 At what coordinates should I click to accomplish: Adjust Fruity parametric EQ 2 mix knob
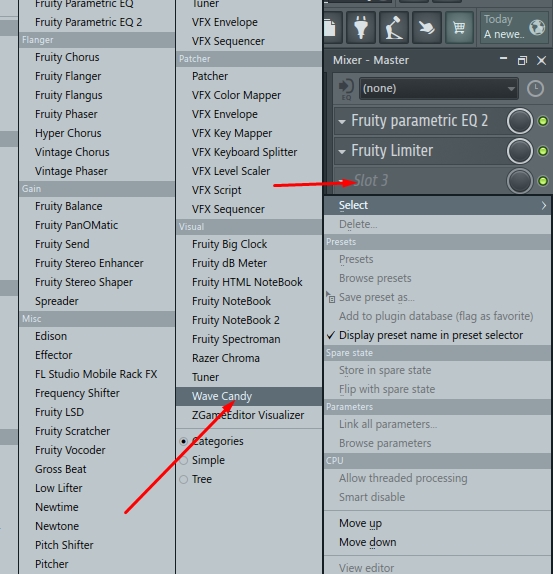tap(519, 121)
